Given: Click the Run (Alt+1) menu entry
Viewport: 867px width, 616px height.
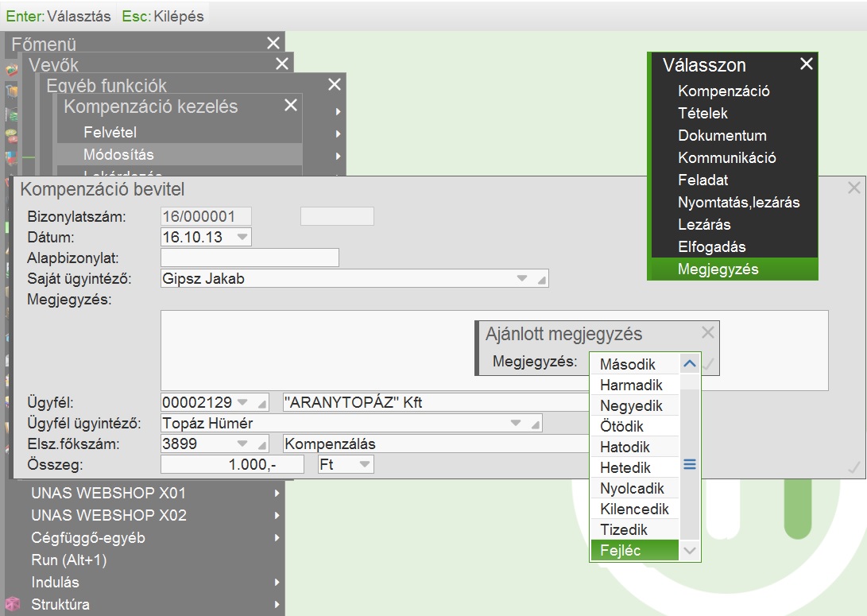Looking at the screenshot, I should coord(68,560).
